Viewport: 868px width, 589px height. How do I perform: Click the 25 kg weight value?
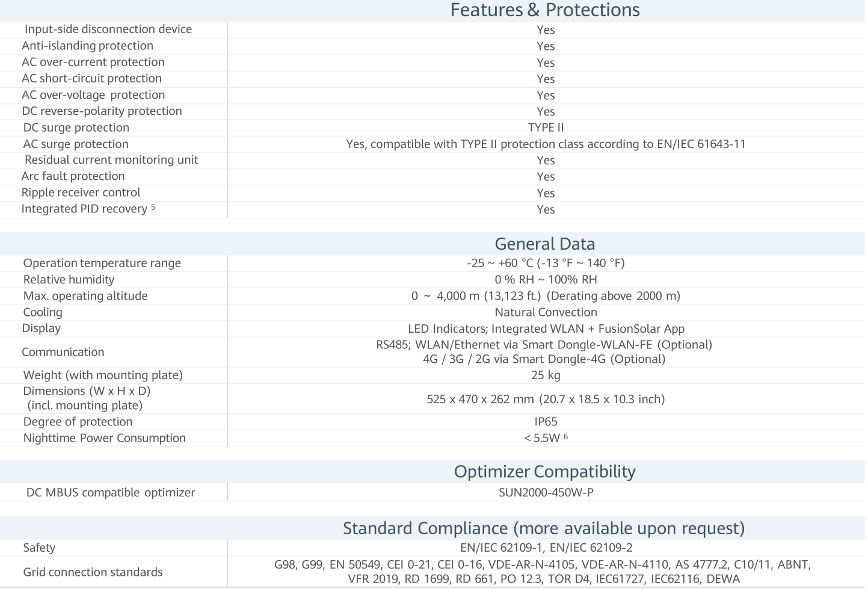click(x=546, y=375)
